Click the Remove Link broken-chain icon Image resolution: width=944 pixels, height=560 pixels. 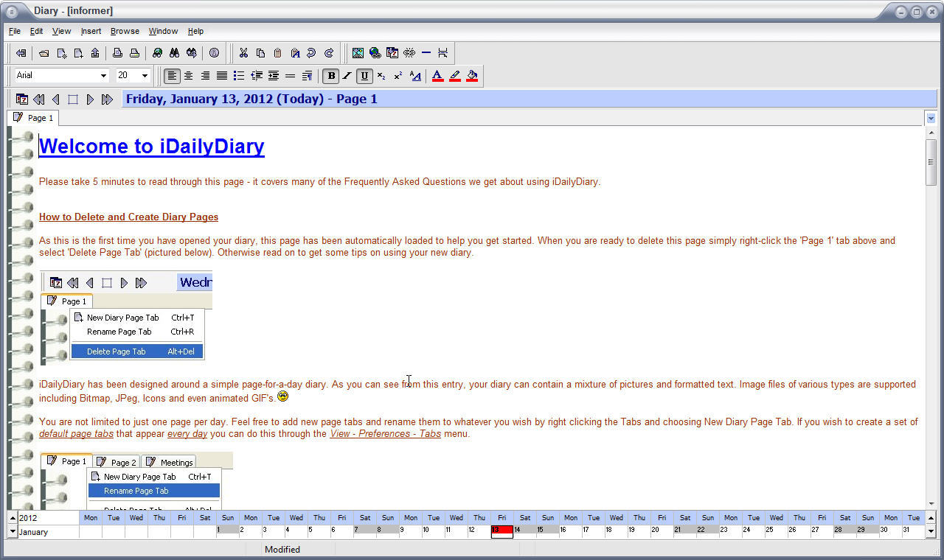pos(409,53)
